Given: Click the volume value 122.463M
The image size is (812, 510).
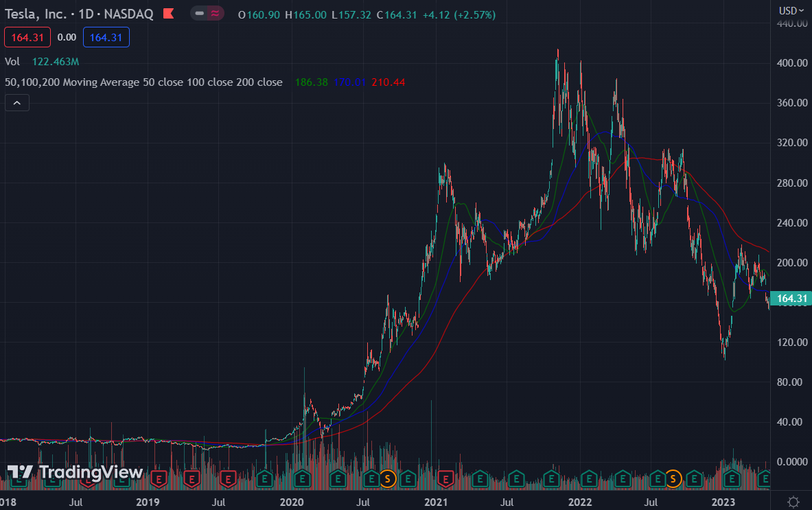Looking at the screenshot, I should point(56,62).
